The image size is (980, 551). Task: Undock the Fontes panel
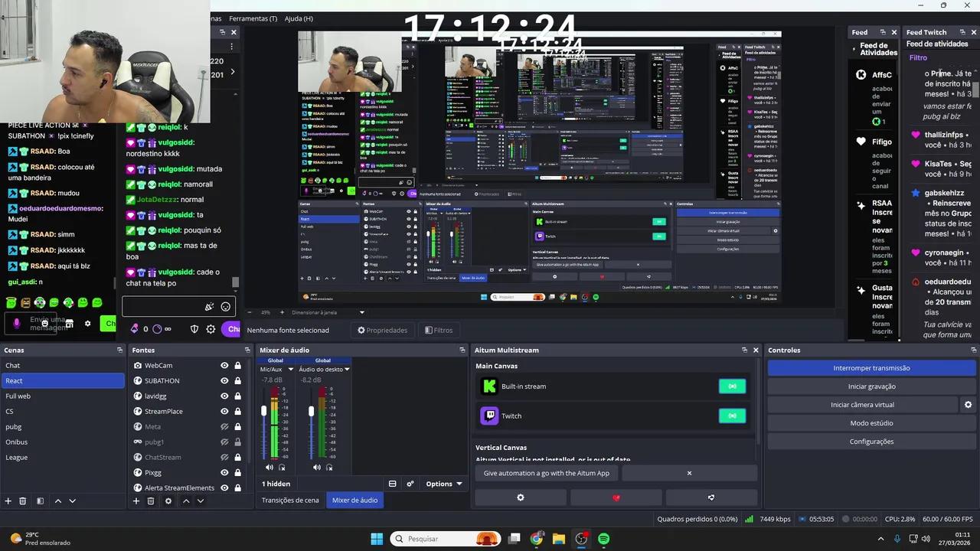[x=247, y=350]
